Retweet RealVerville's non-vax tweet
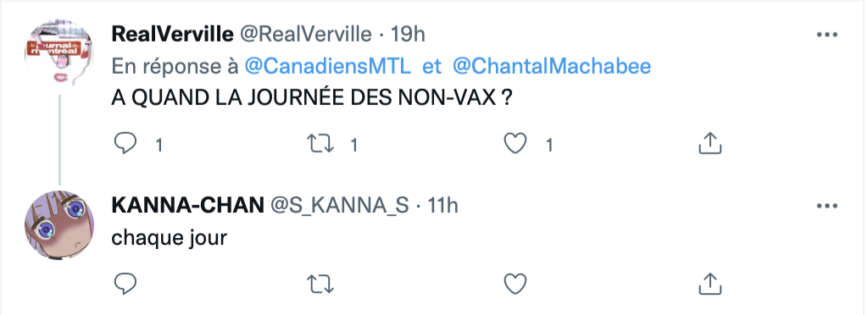868x315 pixels. (320, 144)
